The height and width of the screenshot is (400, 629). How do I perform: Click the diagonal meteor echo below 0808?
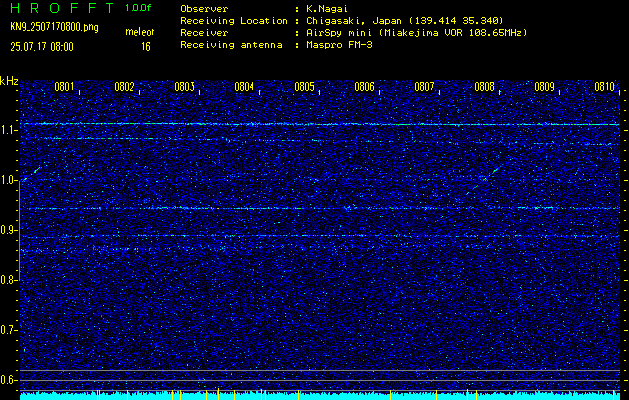tap(484, 179)
